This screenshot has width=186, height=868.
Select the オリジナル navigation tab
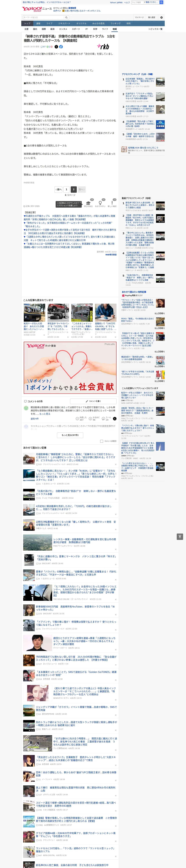click(x=81, y=24)
